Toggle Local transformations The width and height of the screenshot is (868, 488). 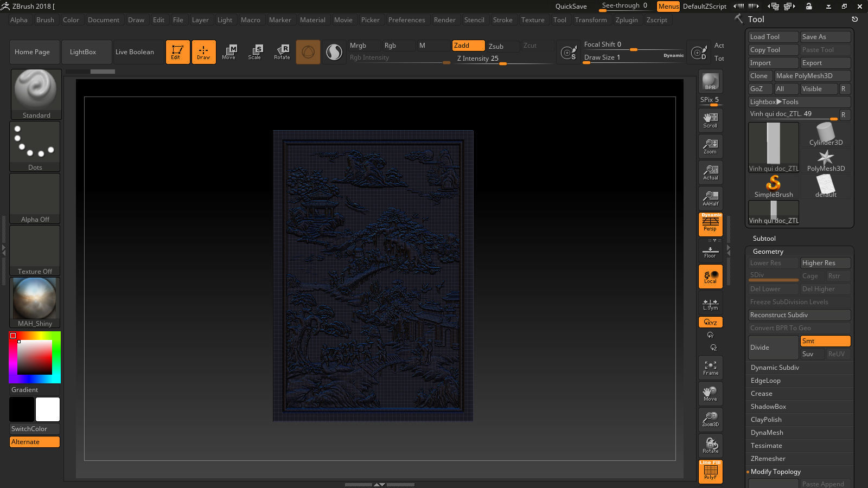pos(710,277)
